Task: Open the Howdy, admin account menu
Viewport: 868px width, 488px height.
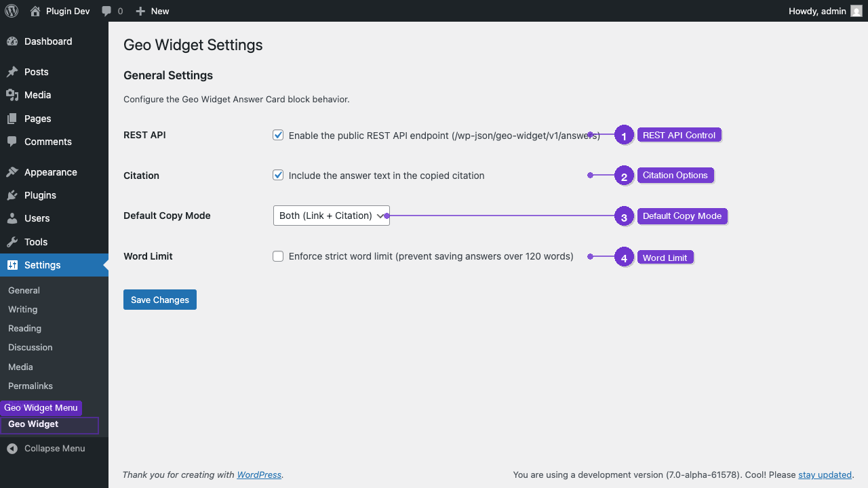Action: [x=818, y=11]
